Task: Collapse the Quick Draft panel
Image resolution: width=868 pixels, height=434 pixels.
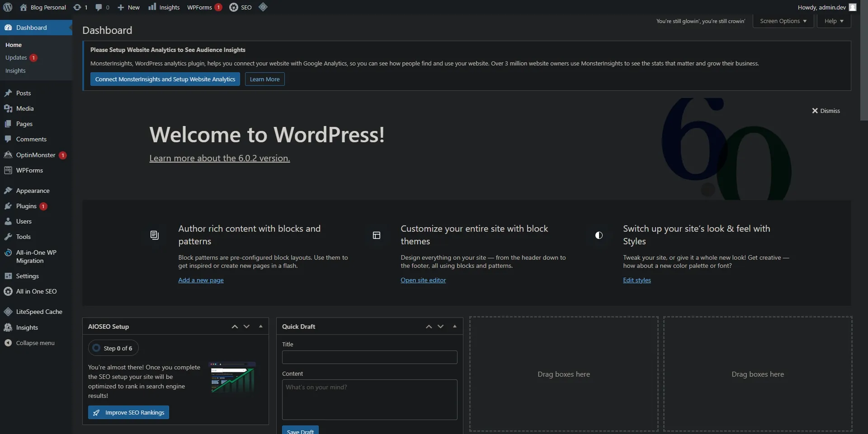Action: [455, 327]
